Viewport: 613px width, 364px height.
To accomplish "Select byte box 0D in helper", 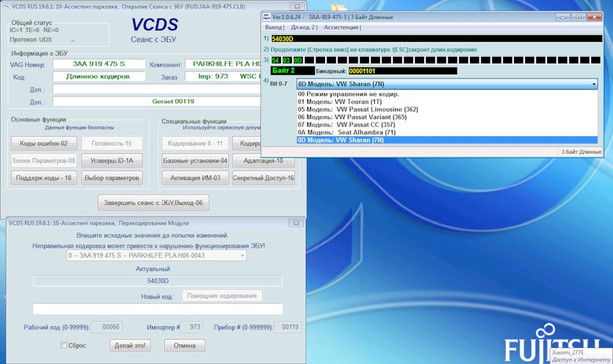I will pyautogui.click(x=298, y=60).
